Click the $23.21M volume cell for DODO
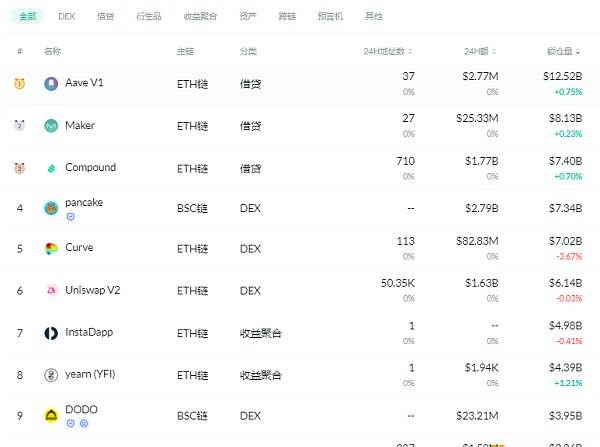Viewport: 600px width, 447px height. tap(477, 416)
